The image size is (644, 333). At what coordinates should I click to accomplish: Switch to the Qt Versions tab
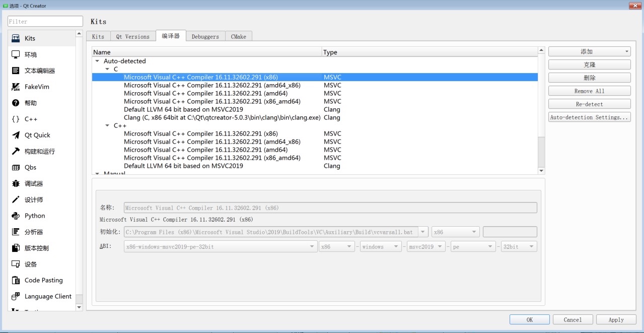[133, 36]
